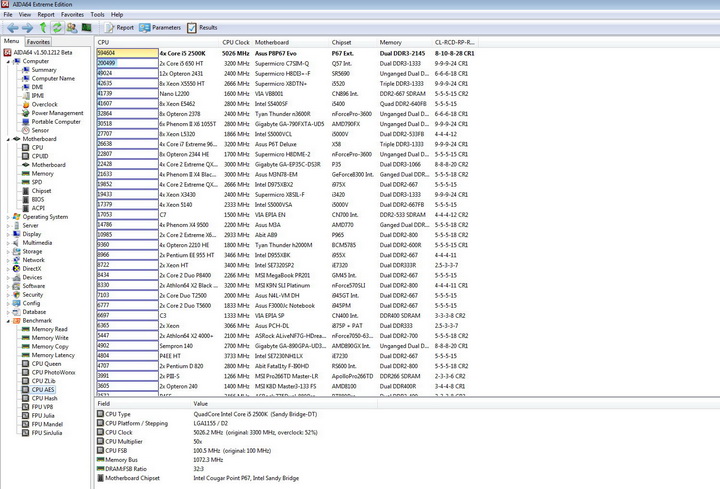Open the Memory Read benchmark
This screenshot has height=489, width=720.
coord(49,329)
